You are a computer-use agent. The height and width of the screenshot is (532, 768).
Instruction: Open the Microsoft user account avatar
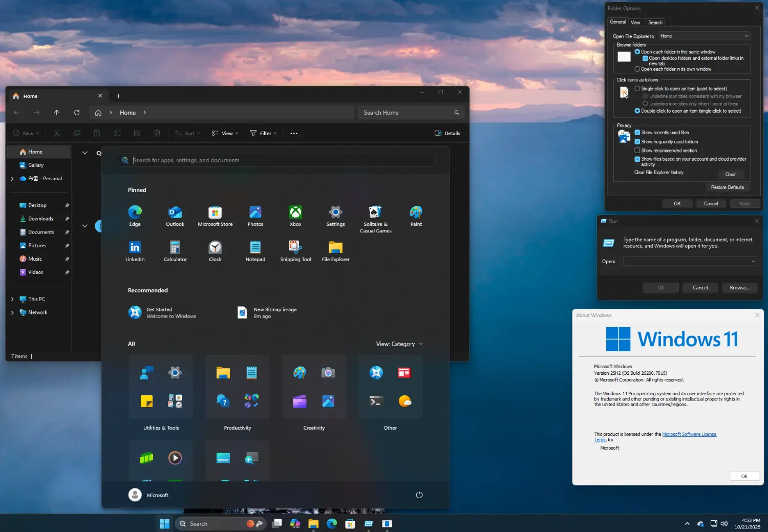[135, 495]
